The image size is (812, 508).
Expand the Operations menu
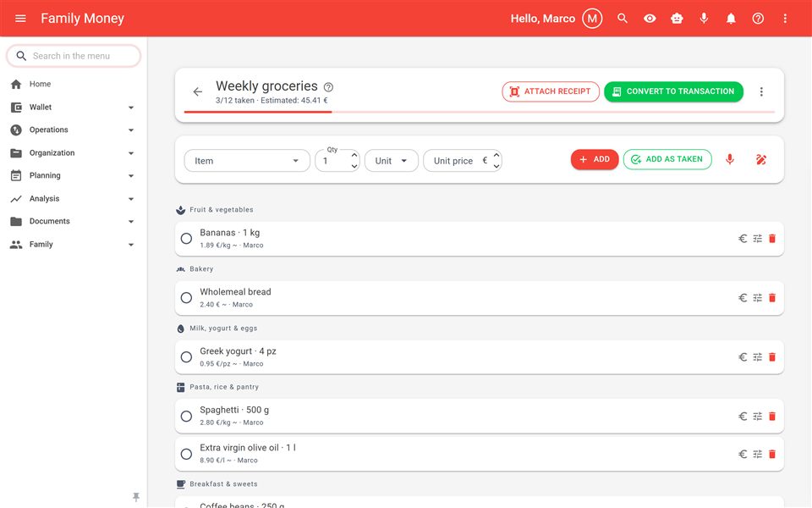(x=73, y=130)
